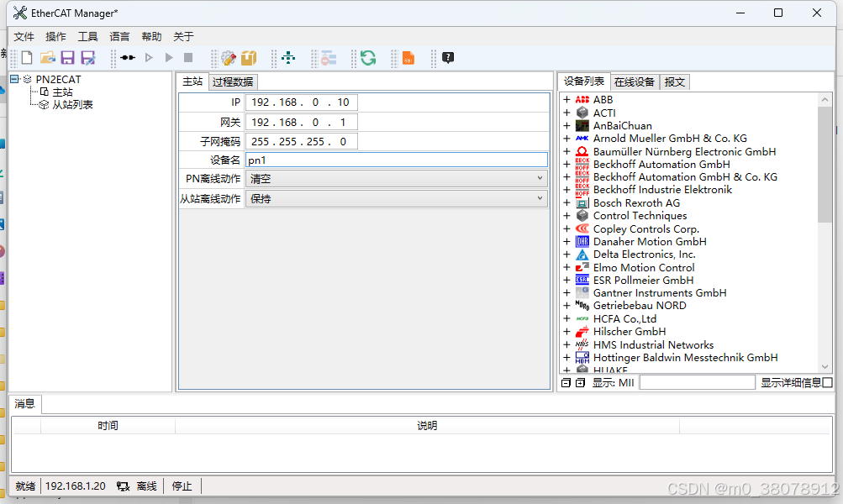The image size is (843, 504).
Task: Open an existing project folder
Action: pos(48,57)
